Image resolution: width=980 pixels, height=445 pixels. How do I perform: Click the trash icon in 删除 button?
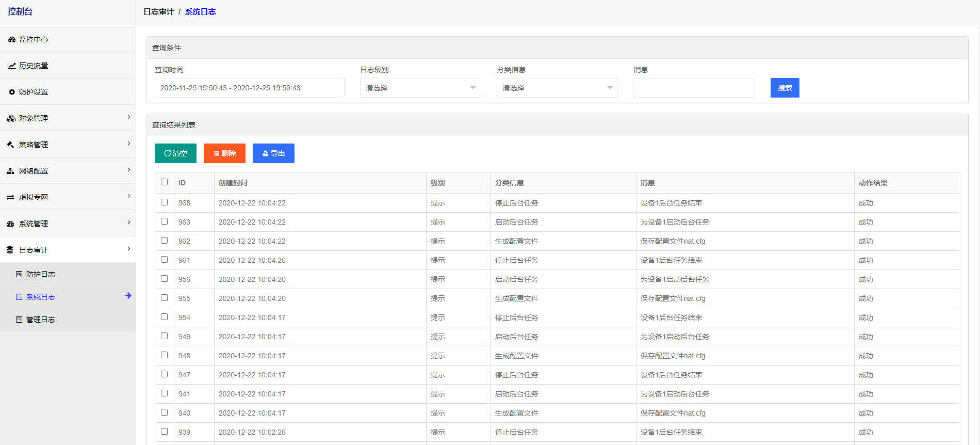tap(217, 153)
